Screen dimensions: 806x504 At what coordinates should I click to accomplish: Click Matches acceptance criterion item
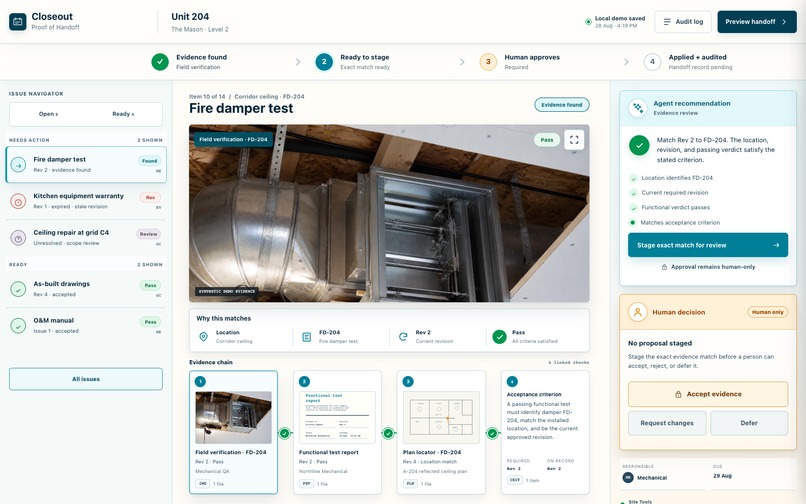point(675,223)
